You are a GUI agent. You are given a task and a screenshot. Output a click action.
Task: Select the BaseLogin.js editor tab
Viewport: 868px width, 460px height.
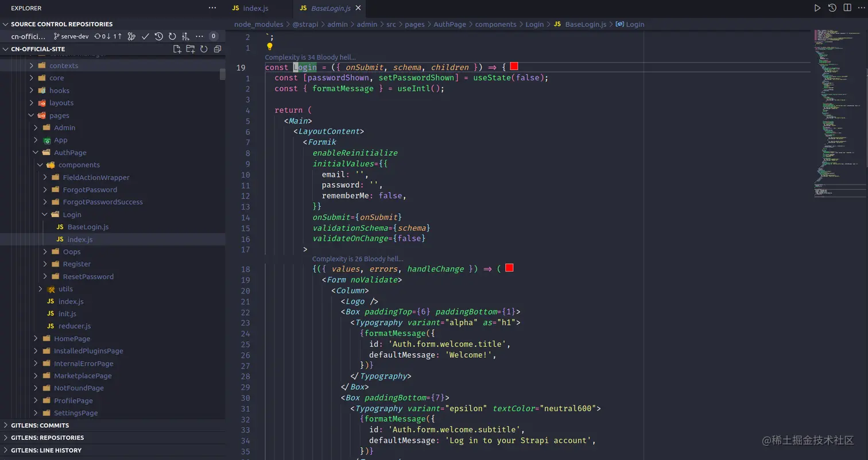click(x=330, y=9)
